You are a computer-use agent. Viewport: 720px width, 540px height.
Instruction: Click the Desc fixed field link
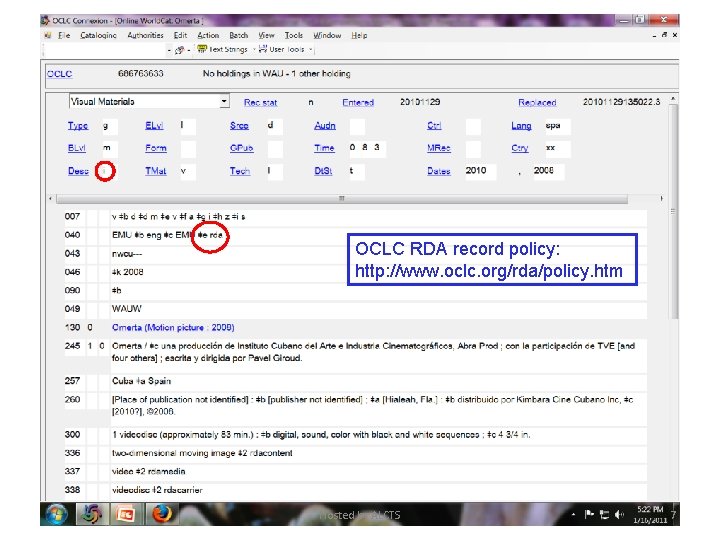[78, 171]
